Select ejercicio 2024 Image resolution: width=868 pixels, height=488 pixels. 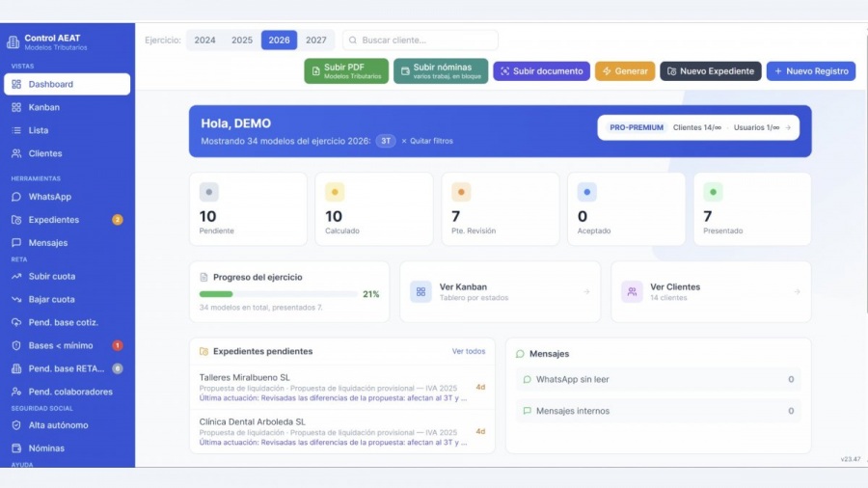coord(204,40)
